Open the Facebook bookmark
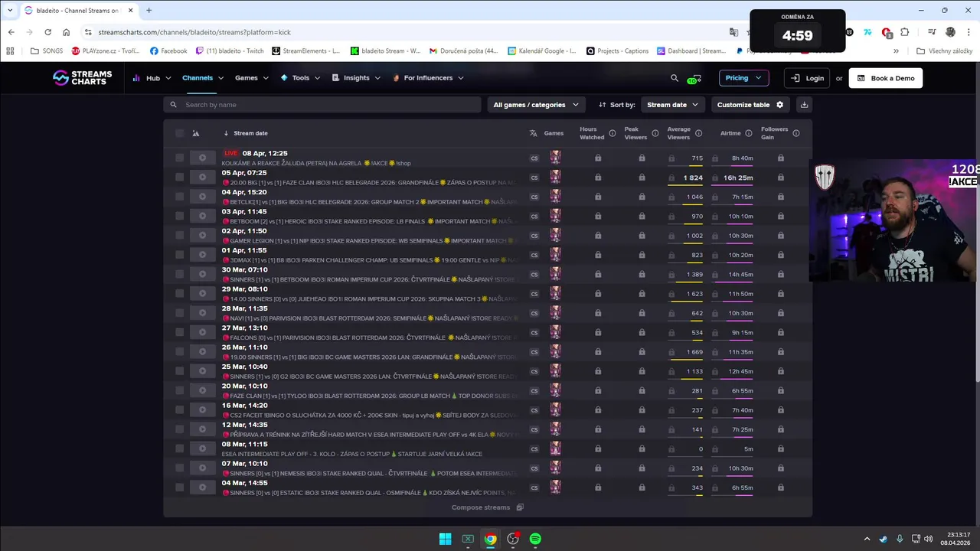Viewport: 980px width, 551px height. (x=168, y=51)
